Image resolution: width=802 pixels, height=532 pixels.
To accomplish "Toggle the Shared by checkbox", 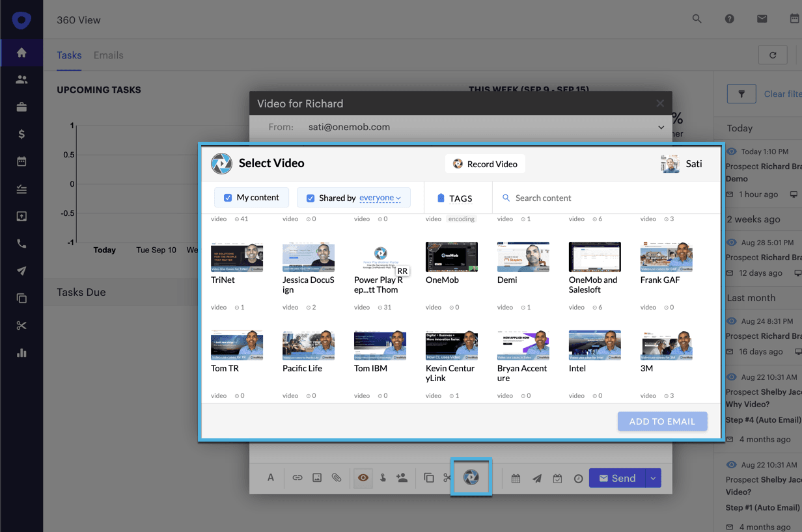I will (311, 198).
